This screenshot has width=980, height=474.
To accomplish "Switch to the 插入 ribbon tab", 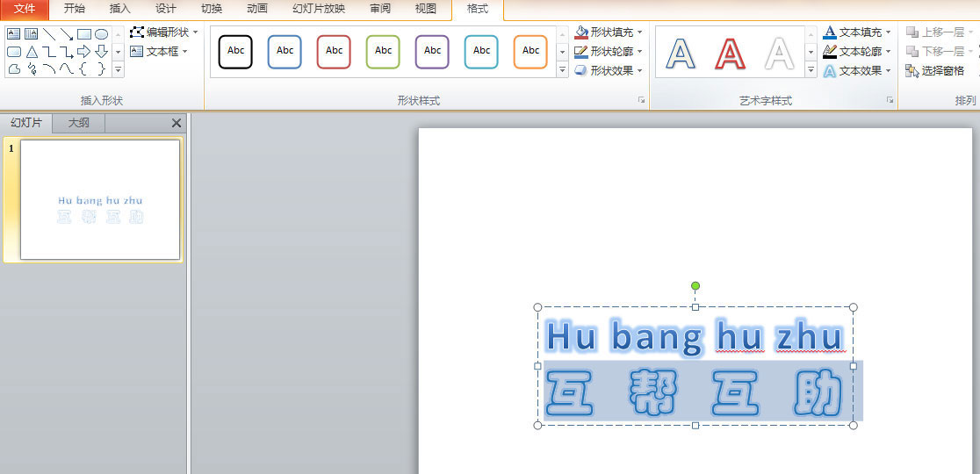I will [x=119, y=9].
